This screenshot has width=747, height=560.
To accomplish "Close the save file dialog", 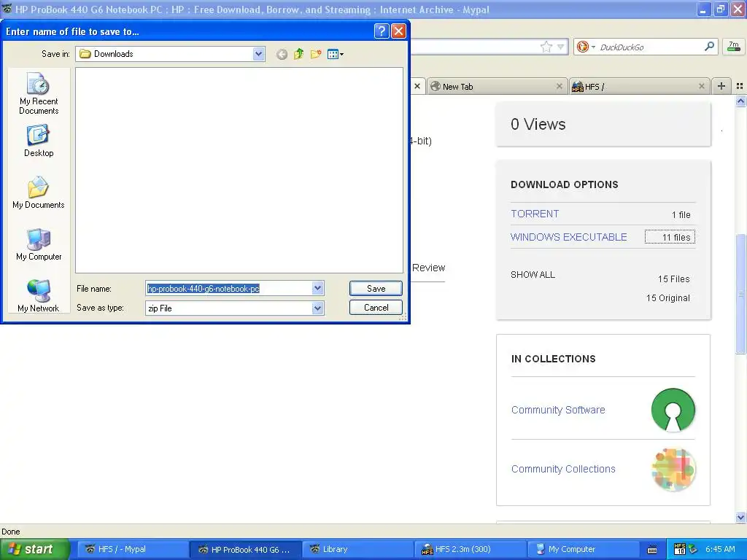I will point(398,31).
